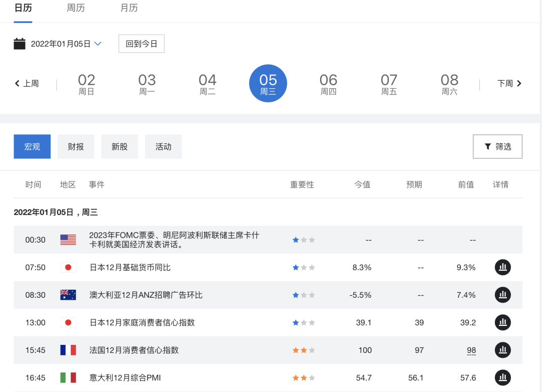Click chart icon beside 澳大利亚12月ANZ招聘广告环比
Viewport: 542px width, 392px height.
[x=503, y=295]
